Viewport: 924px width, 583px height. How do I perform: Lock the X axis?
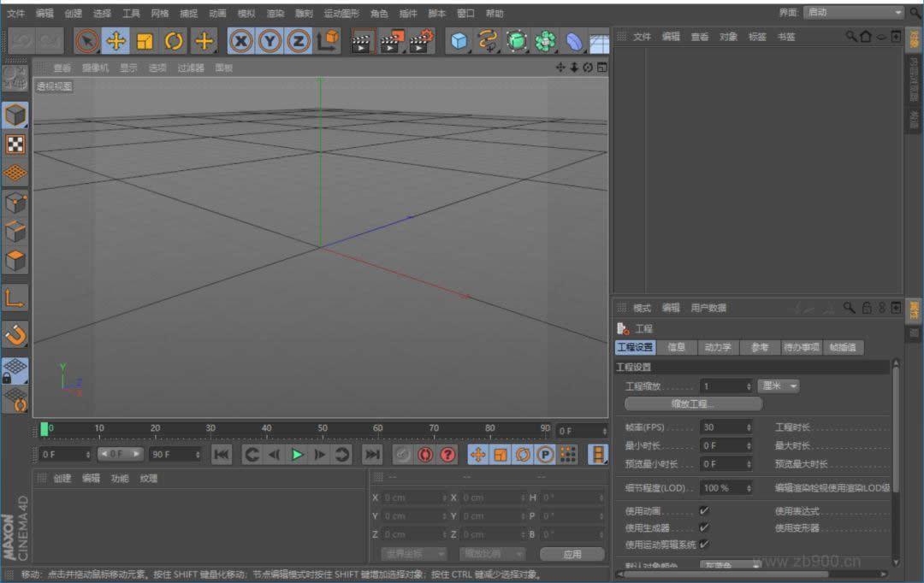[240, 40]
